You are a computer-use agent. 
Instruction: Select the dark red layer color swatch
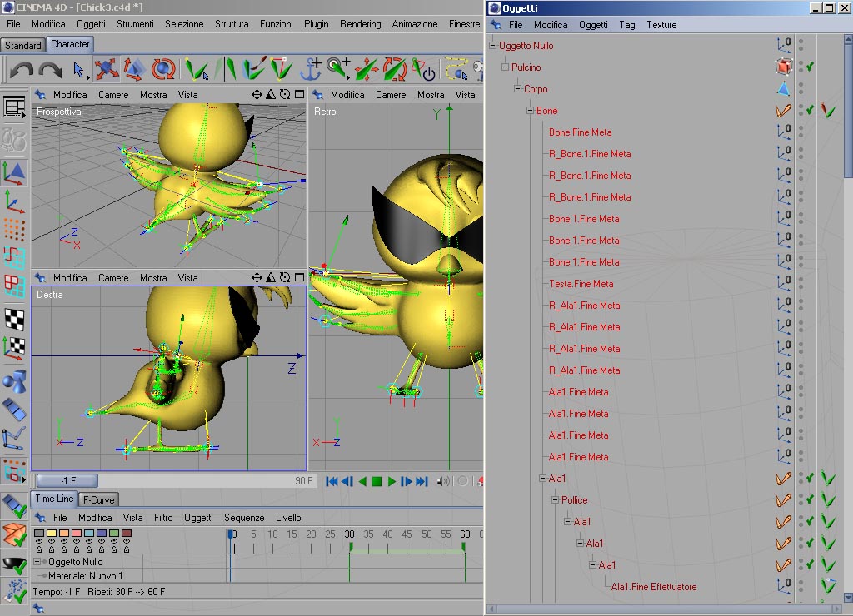pos(127,534)
